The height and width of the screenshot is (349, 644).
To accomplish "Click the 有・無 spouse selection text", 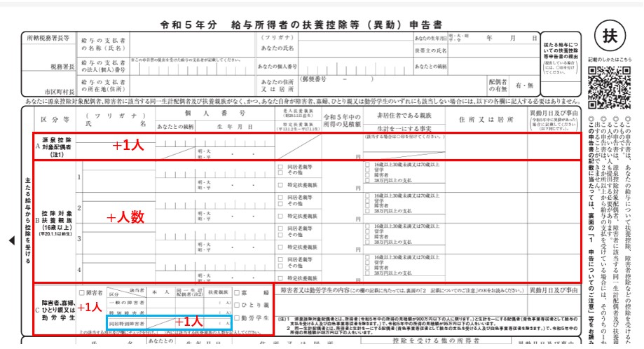I will tap(524, 85).
